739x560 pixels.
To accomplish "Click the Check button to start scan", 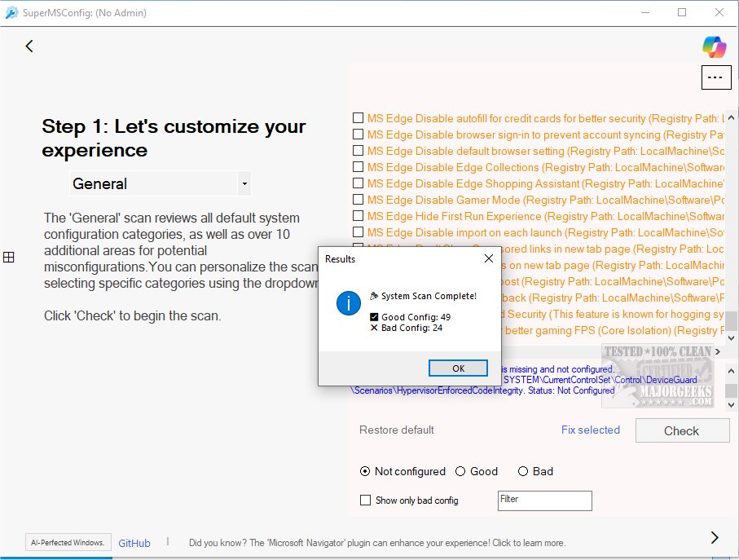I will [x=682, y=430].
